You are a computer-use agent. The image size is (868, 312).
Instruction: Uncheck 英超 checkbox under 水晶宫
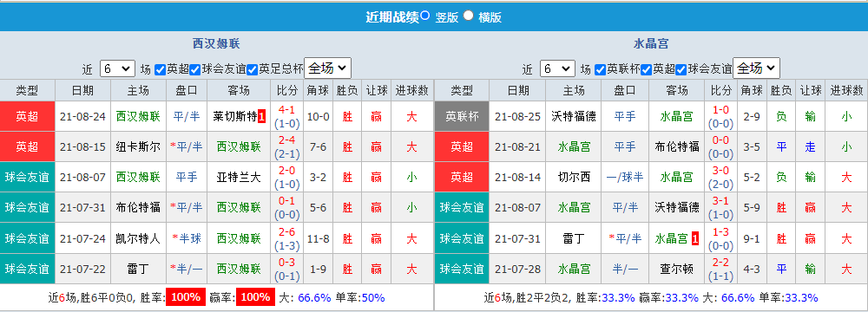pyautogui.click(x=647, y=69)
